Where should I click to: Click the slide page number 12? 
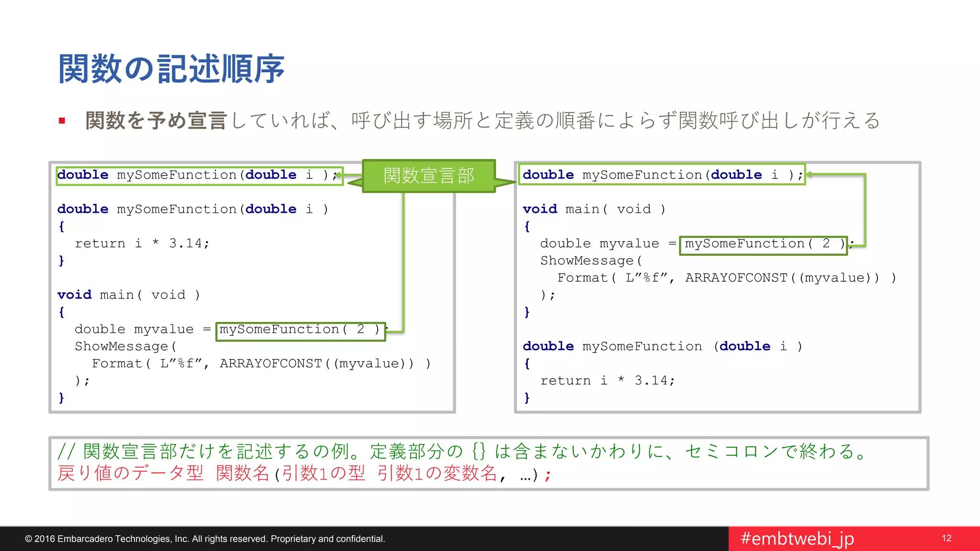[946, 539]
